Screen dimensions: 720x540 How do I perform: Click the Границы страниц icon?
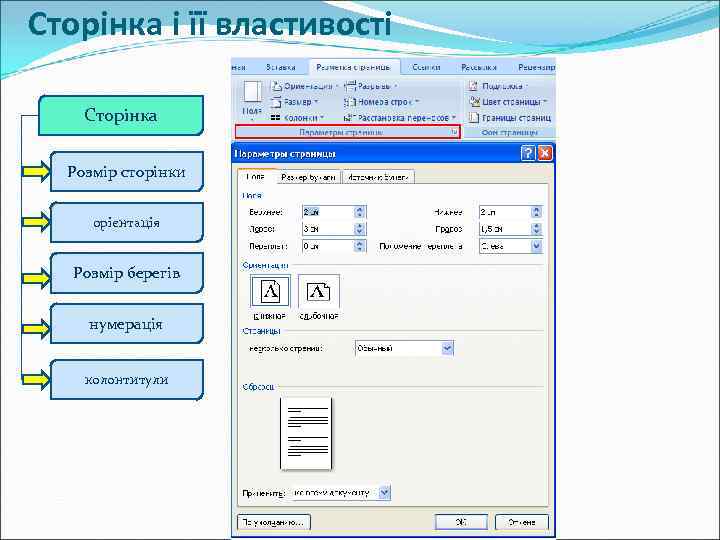(x=473, y=118)
